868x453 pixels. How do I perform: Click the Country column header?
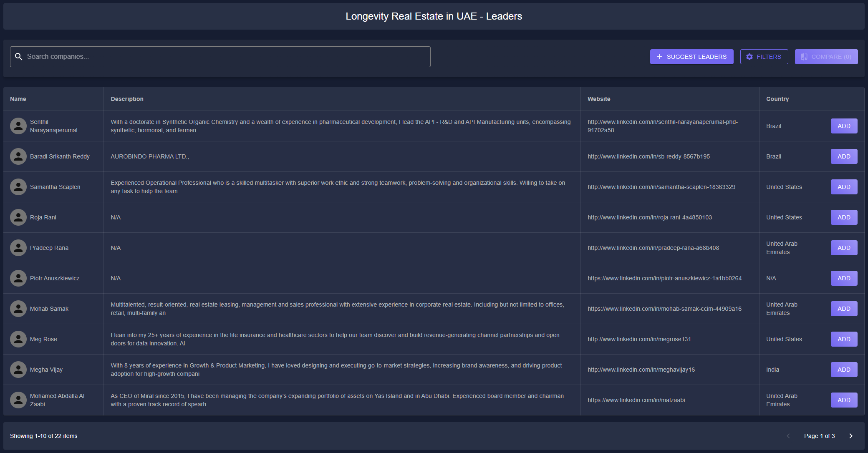click(x=777, y=99)
